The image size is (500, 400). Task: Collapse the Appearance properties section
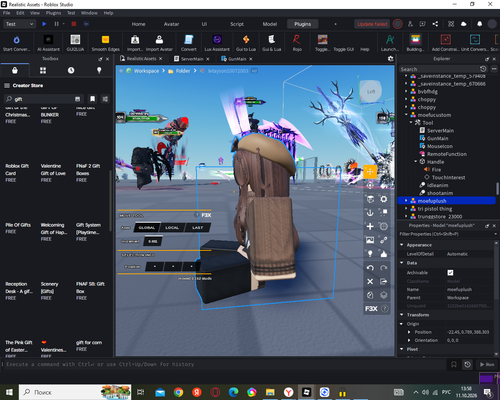402,245
